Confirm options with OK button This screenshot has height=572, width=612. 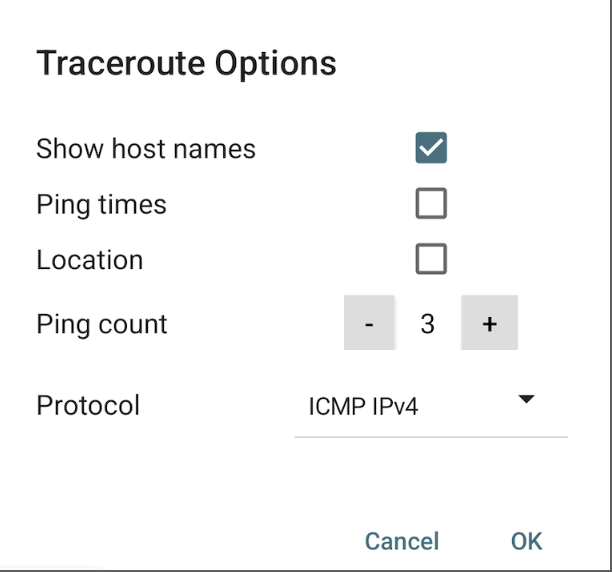click(526, 541)
